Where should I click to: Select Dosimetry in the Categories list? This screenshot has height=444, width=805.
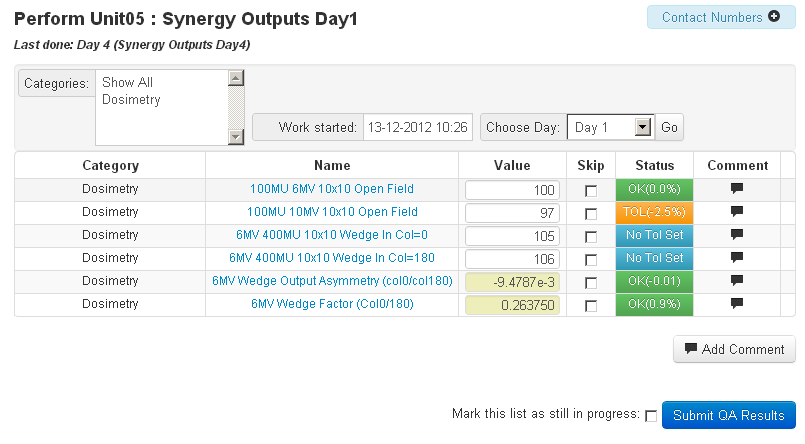click(x=131, y=100)
